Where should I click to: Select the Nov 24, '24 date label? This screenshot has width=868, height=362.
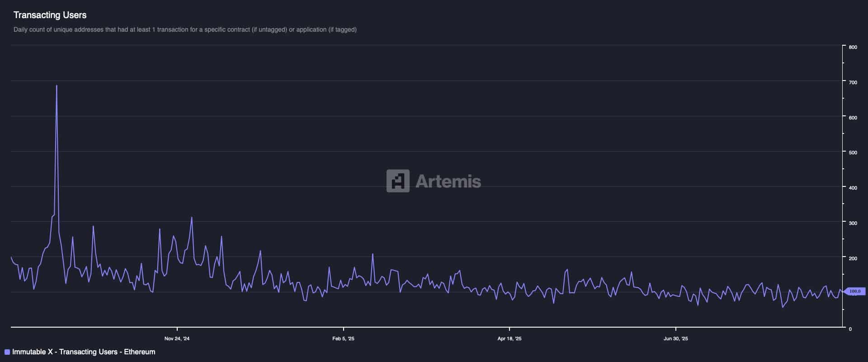177,338
